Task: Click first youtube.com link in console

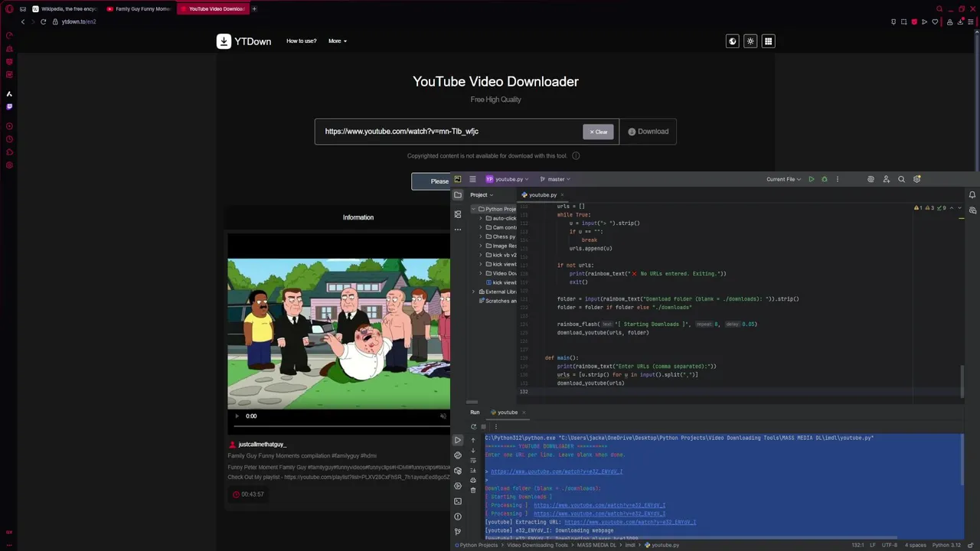Action: (557, 471)
